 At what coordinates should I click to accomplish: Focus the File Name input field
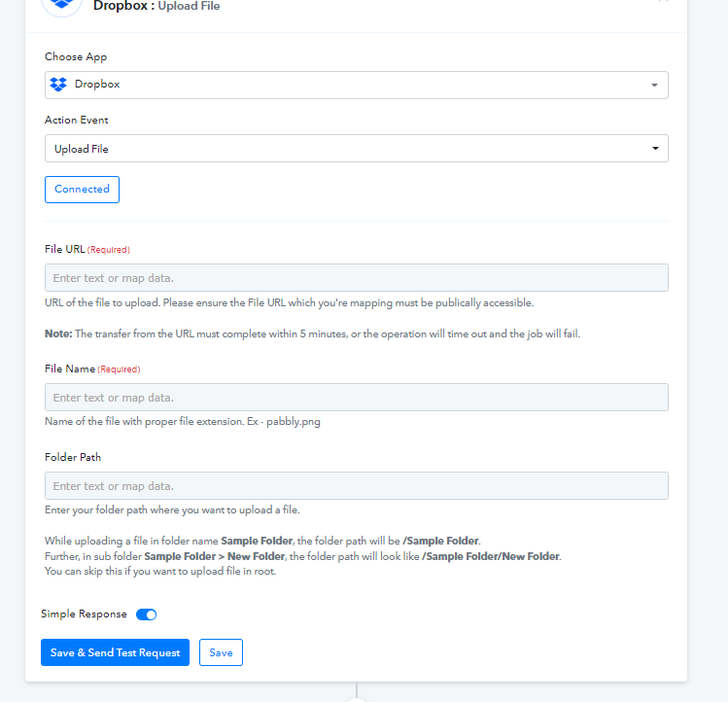click(356, 398)
